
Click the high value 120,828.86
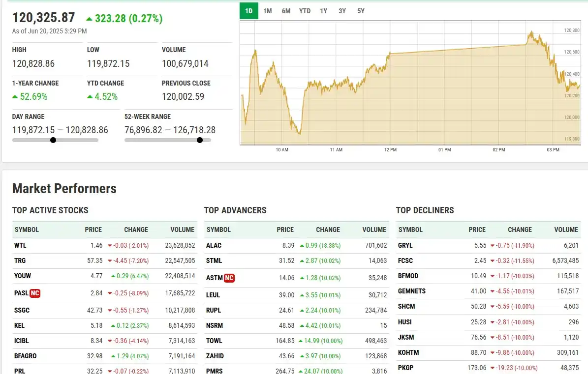tap(33, 63)
